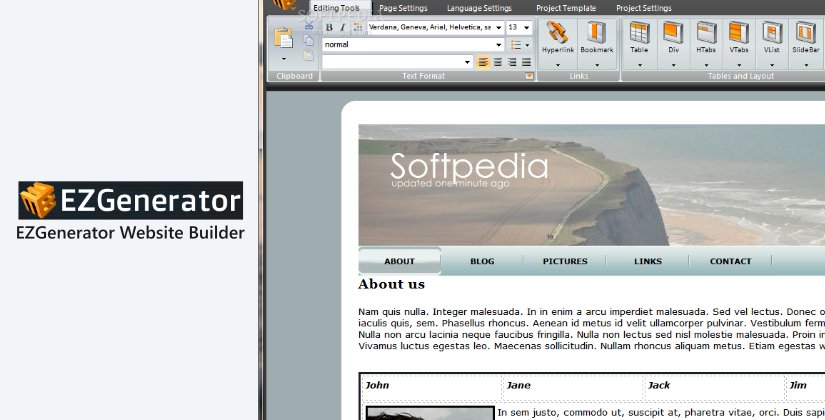Open the font size dropdown
This screenshot has width=825, height=420.
[527, 28]
